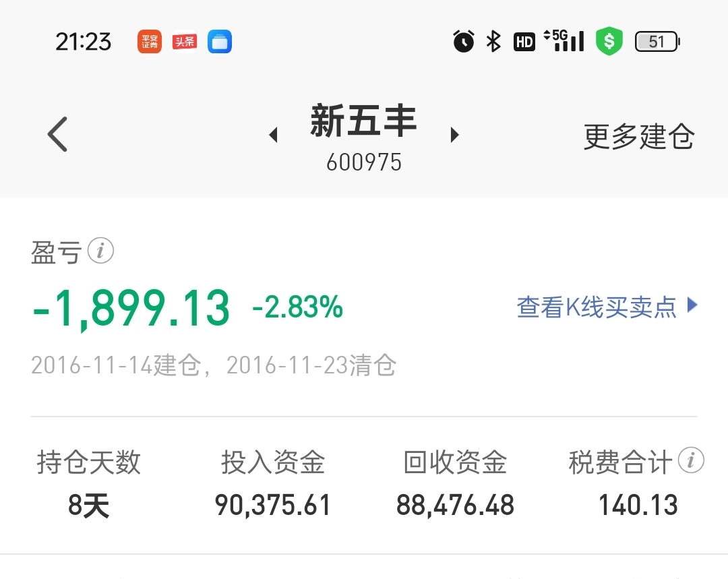Screen dimensions: 728x579
Task: Tap the 21:23 clock
Action: click(x=84, y=42)
